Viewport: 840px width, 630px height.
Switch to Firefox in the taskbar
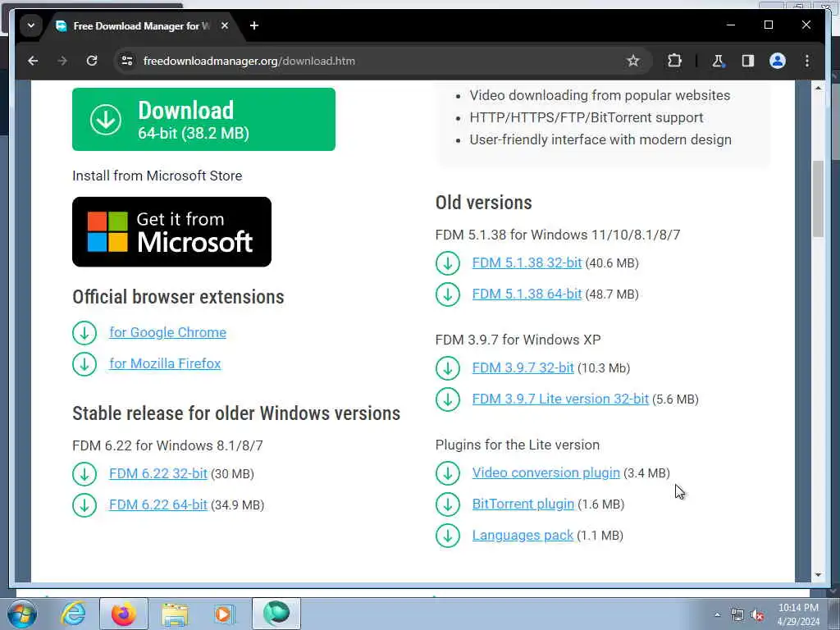coord(123,614)
